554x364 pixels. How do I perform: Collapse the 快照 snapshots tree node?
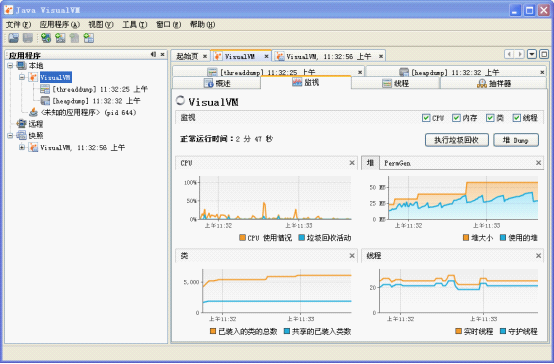tap(10, 135)
